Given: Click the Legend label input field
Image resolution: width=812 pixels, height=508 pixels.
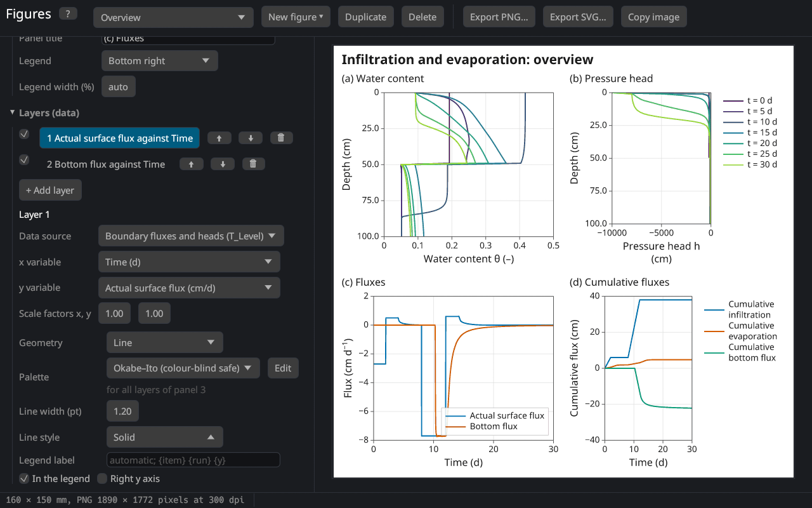Looking at the screenshot, I should tap(193, 460).
